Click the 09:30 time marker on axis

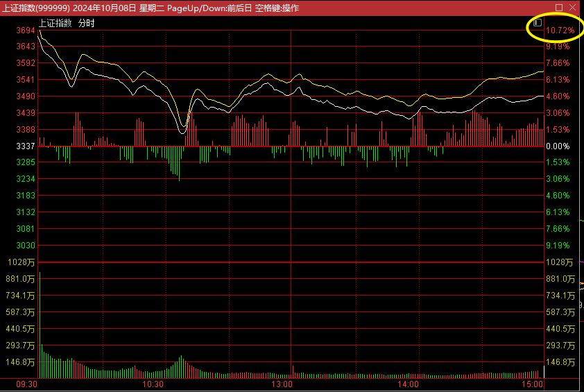coord(26,384)
